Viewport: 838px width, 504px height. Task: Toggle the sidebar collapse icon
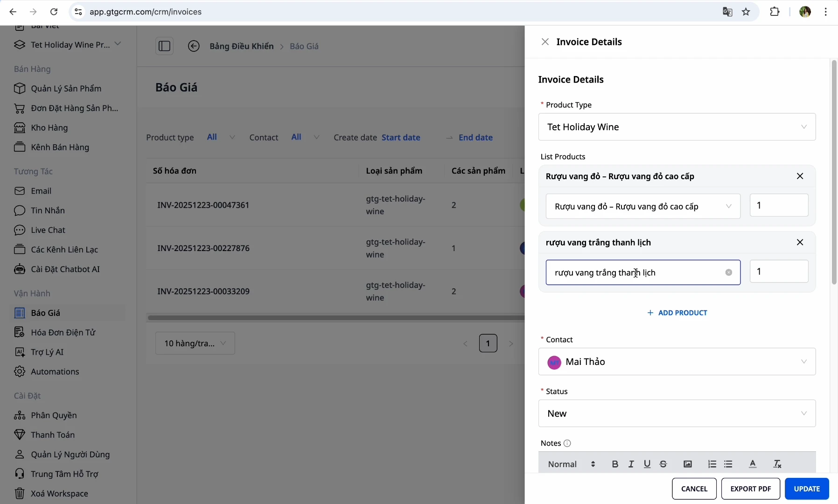[164, 46]
